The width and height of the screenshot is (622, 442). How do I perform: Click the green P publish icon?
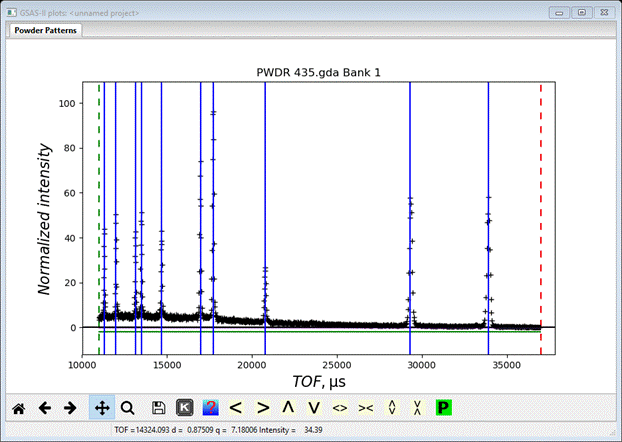tap(444, 408)
